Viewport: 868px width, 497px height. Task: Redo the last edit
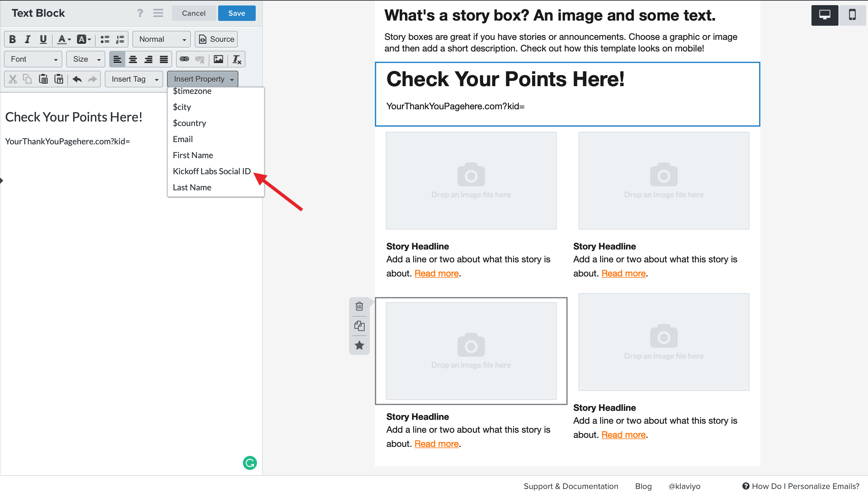[x=93, y=79]
